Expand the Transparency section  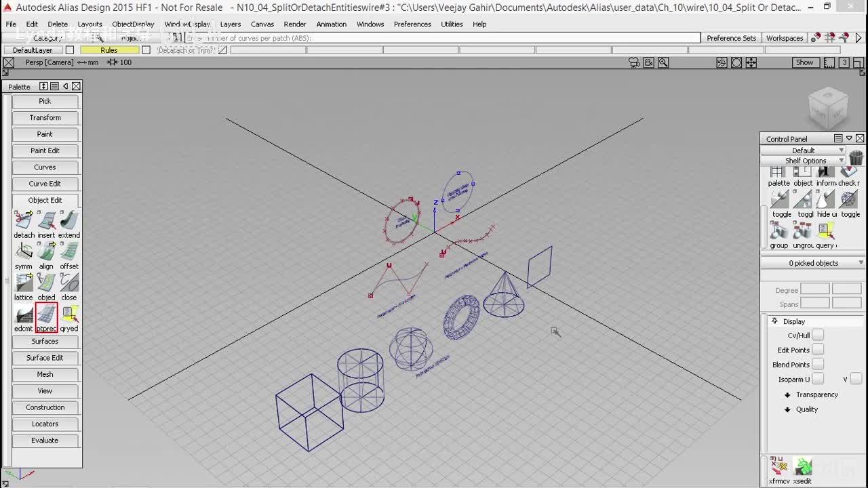click(787, 394)
